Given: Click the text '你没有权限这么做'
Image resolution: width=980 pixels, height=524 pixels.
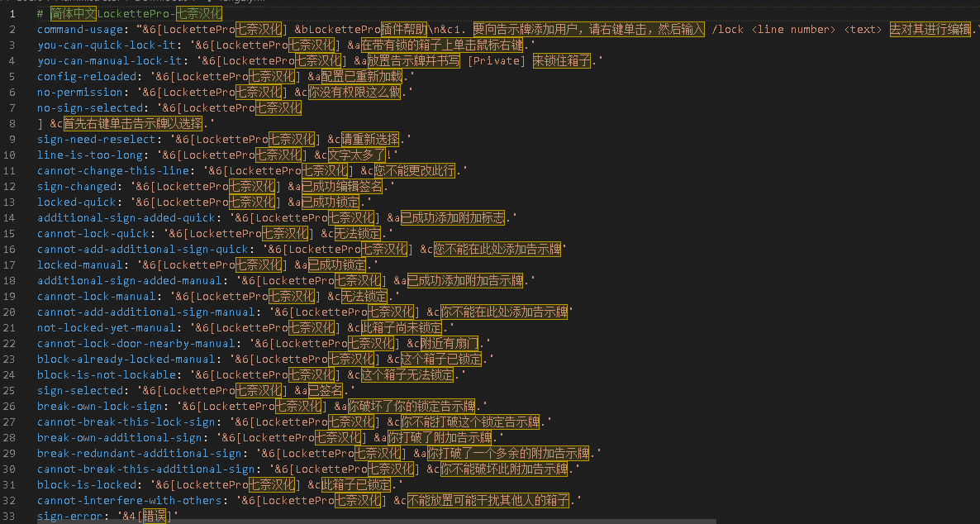Looking at the screenshot, I should point(355,92).
